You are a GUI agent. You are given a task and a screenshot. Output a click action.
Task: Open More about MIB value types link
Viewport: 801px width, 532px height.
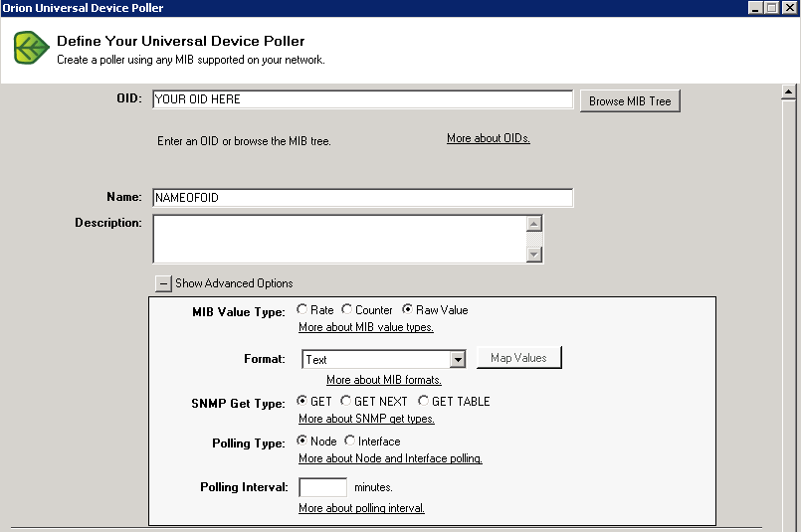[x=366, y=327]
